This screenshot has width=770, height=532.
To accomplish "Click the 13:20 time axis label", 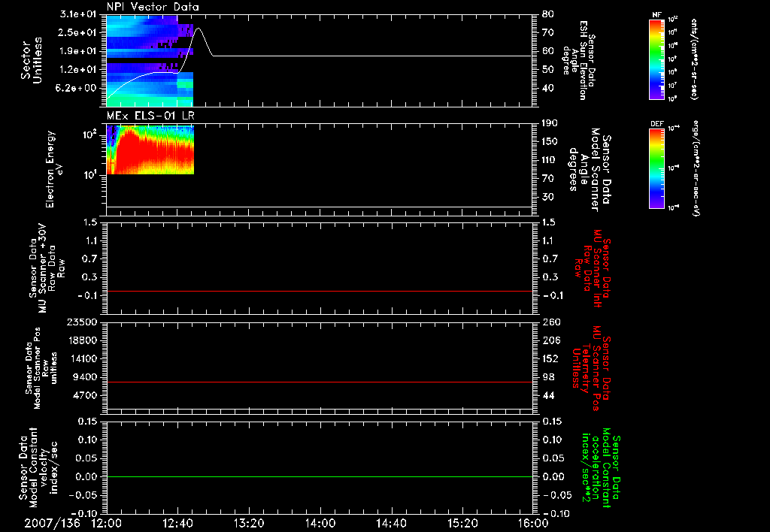I will tap(249, 523).
